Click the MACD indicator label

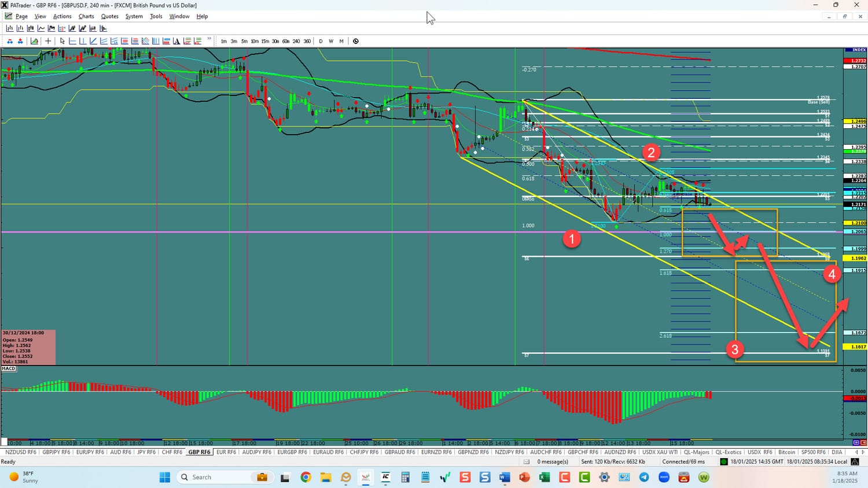pyautogui.click(x=9, y=368)
